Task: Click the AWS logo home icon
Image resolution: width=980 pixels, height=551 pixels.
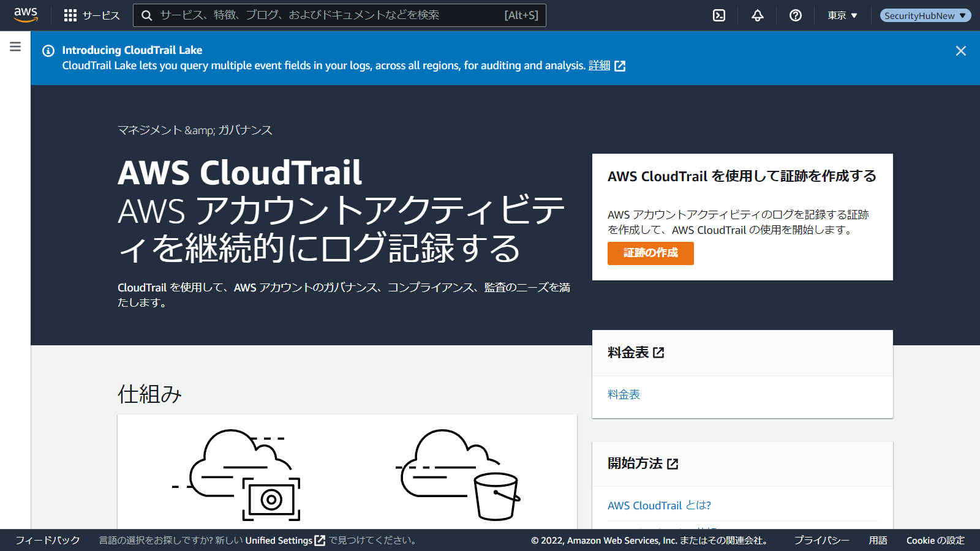Action: coord(26,15)
